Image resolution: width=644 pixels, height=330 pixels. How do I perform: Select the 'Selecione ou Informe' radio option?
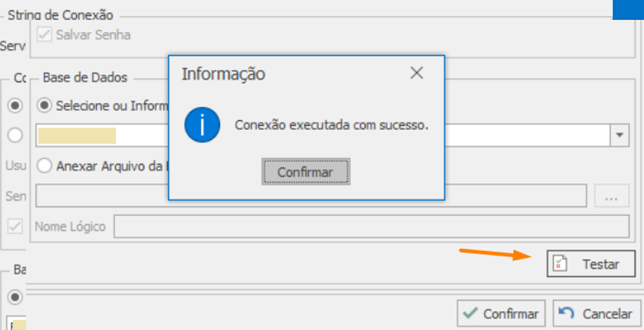click(x=45, y=105)
